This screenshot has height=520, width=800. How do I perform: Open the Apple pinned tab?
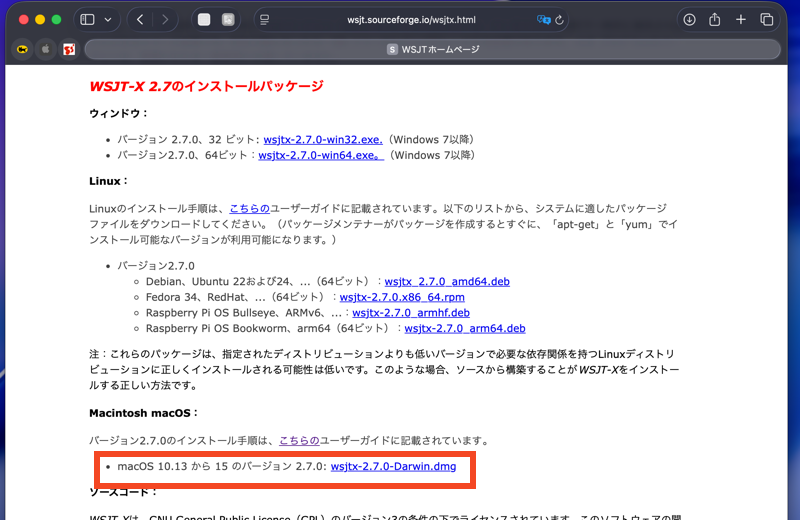coord(45,49)
